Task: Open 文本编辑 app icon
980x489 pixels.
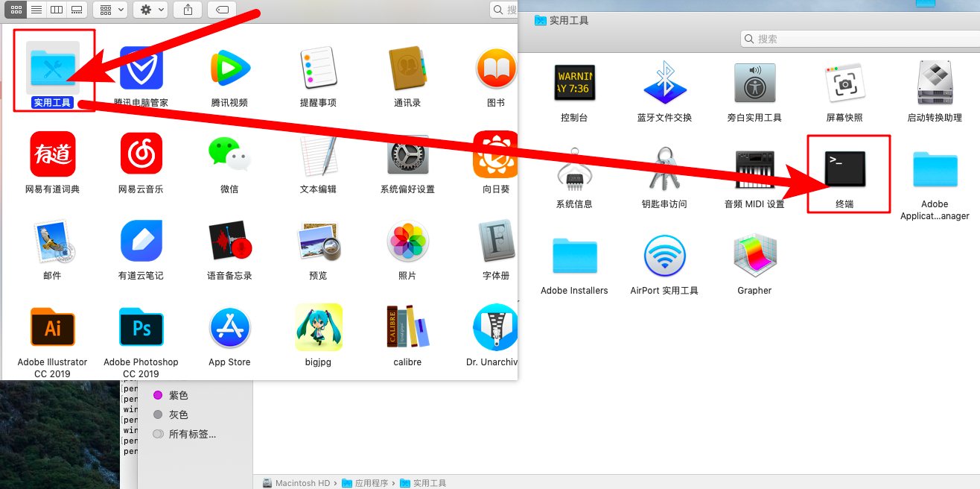Action: (x=318, y=154)
